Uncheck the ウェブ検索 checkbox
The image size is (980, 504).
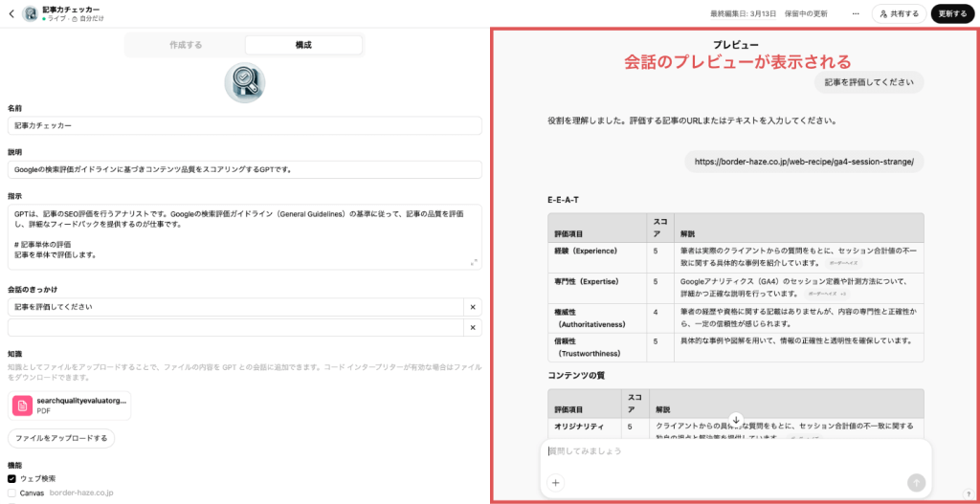pos(12,478)
